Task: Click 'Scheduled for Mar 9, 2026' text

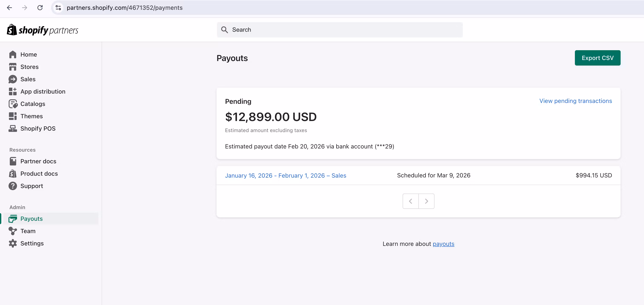Action: pyautogui.click(x=434, y=175)
